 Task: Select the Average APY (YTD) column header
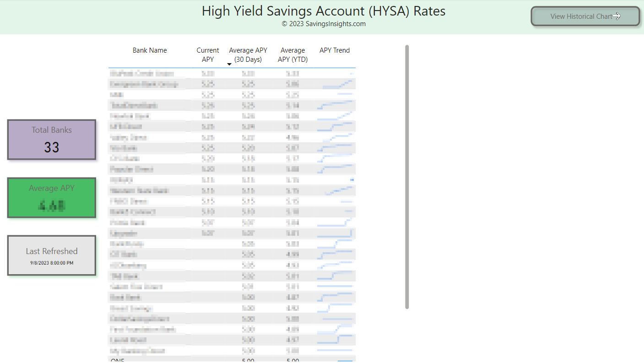click(293, 55)
